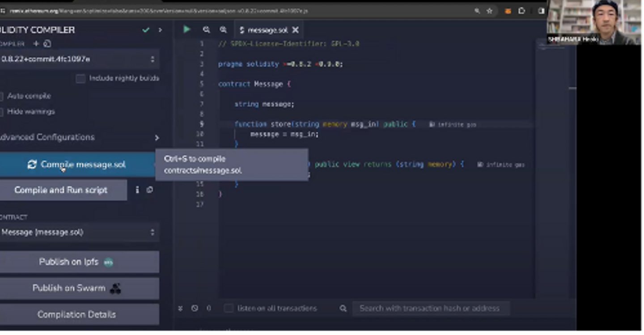Viewport: 644px width, 335px height.
Task: Bookmark this page with the star icon
Action: 489,11
